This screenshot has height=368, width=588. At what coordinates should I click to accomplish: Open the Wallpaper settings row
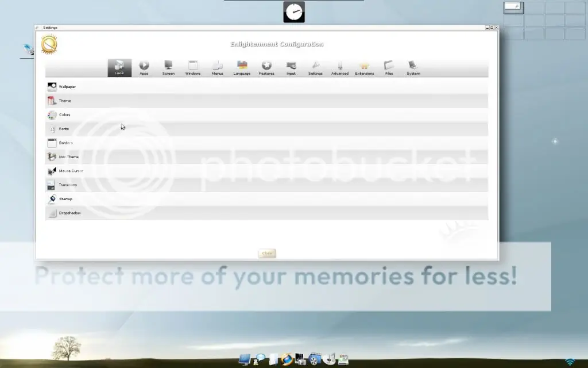(266, 87)
